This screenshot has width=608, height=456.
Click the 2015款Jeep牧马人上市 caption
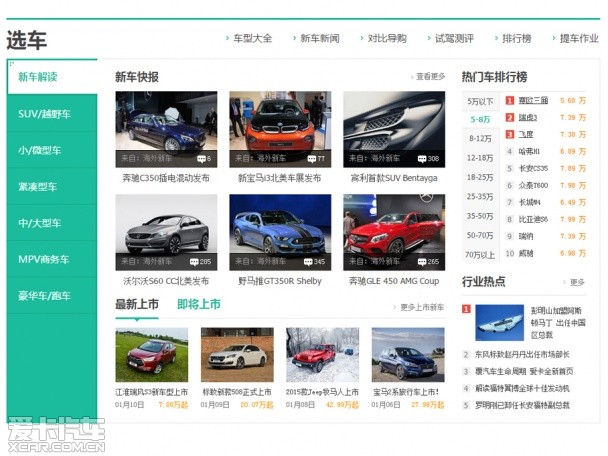[x=322, y=392]
